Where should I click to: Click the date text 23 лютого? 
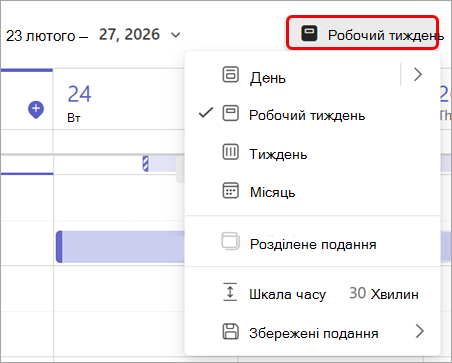click(41, 36)
